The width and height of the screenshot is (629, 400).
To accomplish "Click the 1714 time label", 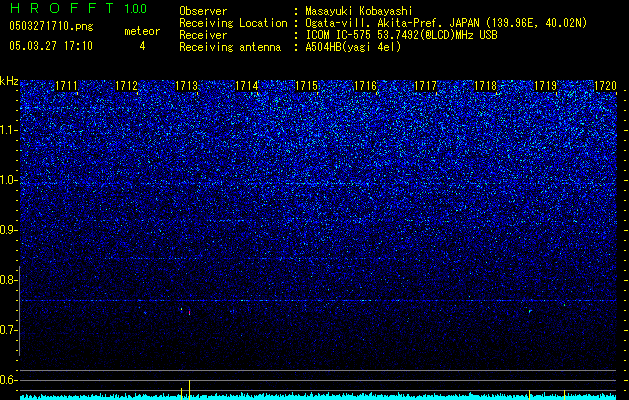I will tap(246, 86).
